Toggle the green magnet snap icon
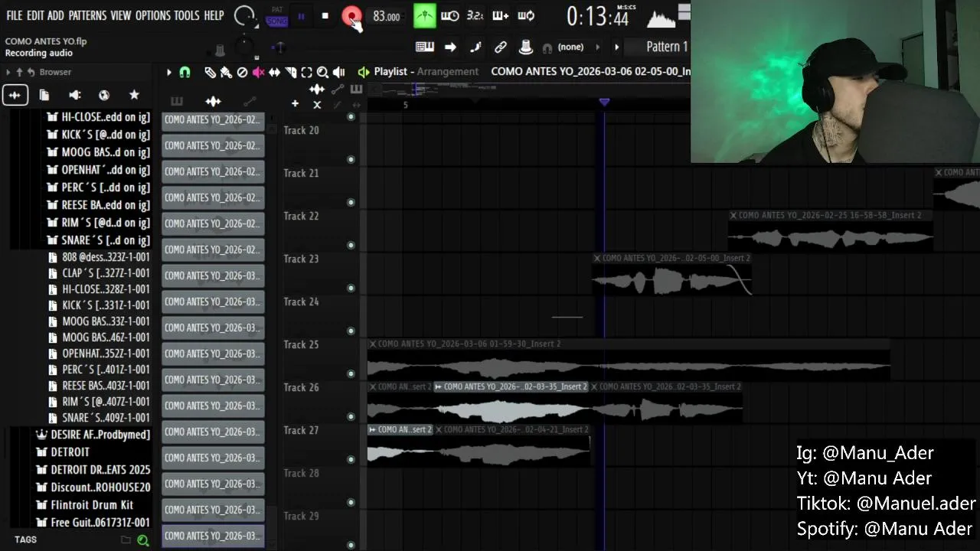 (185, 72)
